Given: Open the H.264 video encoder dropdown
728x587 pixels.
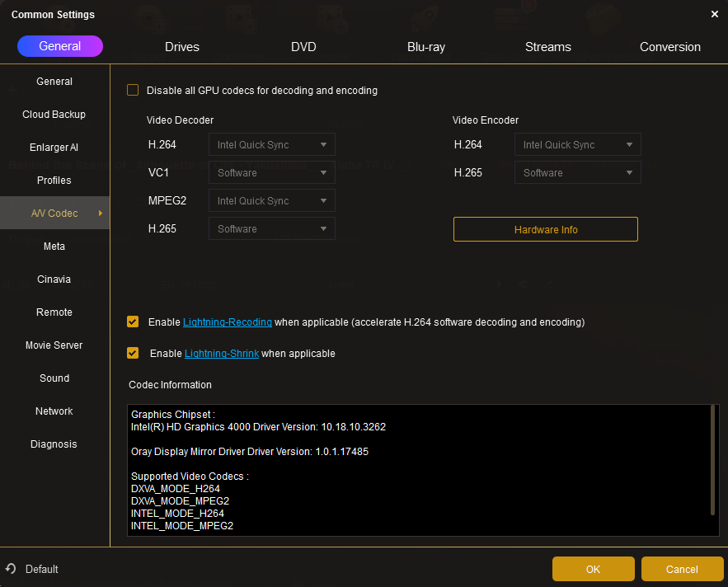Looking at the screenshot, I should click(578, 145).
